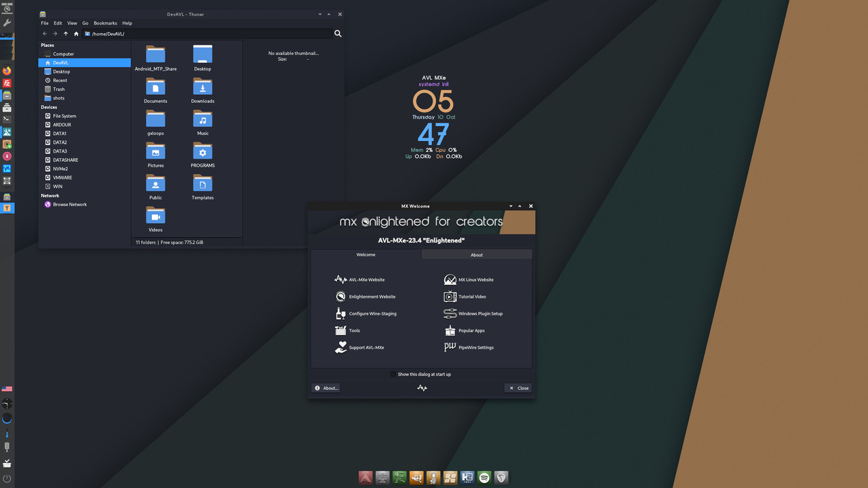
Task: Click the /home/DevAVL/ path field
Action: pyautogui.click(x=207, y=33)
